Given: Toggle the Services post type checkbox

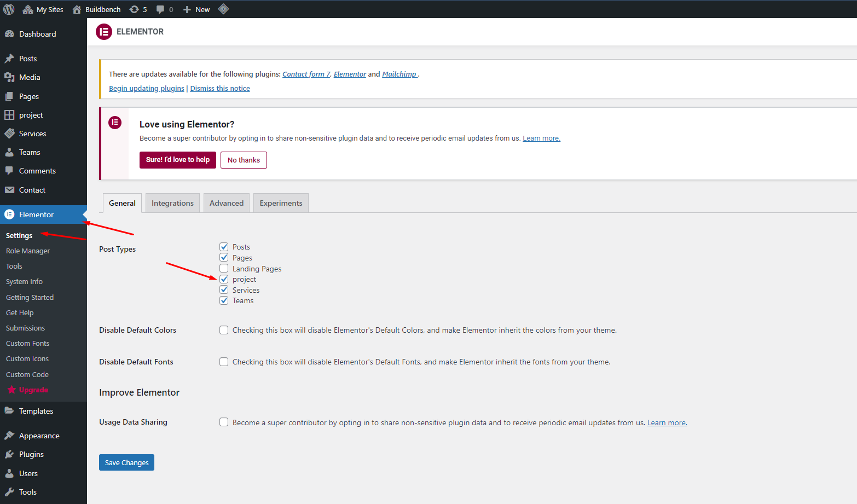Looking at the screenshot, I should [x=224, y=289].
